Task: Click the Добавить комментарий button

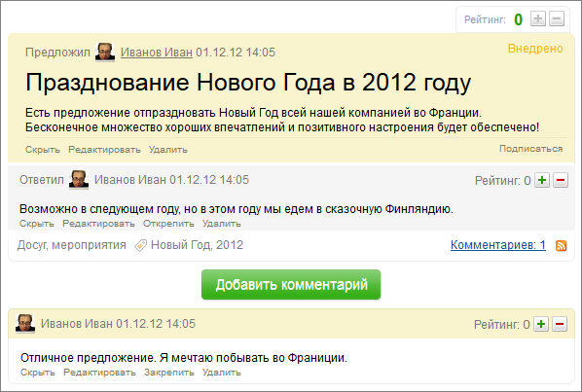Action: (x=291, y=284)
